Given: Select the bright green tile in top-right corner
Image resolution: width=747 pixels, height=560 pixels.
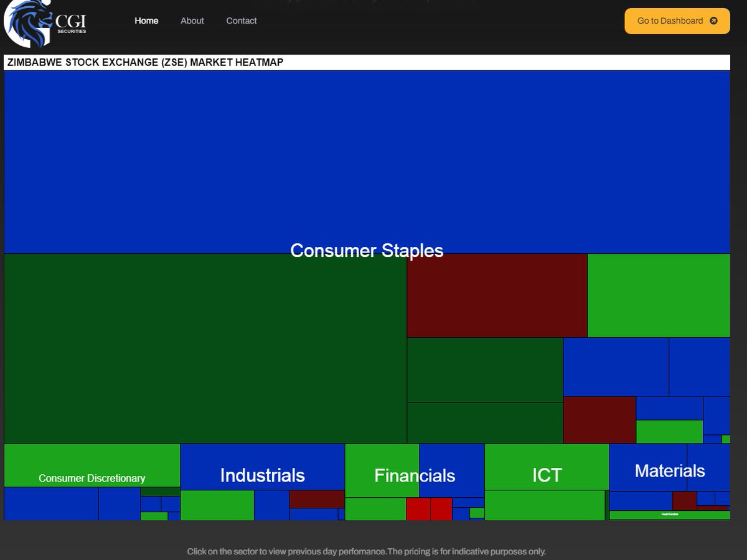Looking at the screenshot, I should [x=660, y=294].
